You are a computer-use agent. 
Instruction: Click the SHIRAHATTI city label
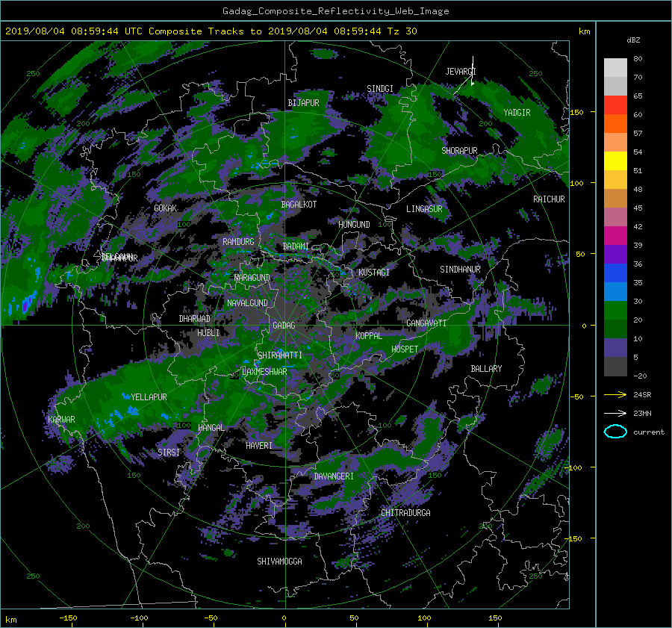point(280,355)
